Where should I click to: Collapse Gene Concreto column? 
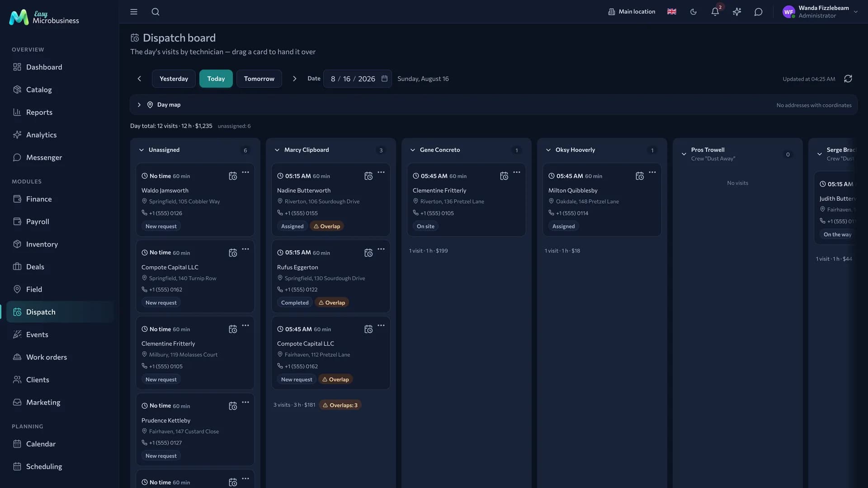tap(413, 150)
